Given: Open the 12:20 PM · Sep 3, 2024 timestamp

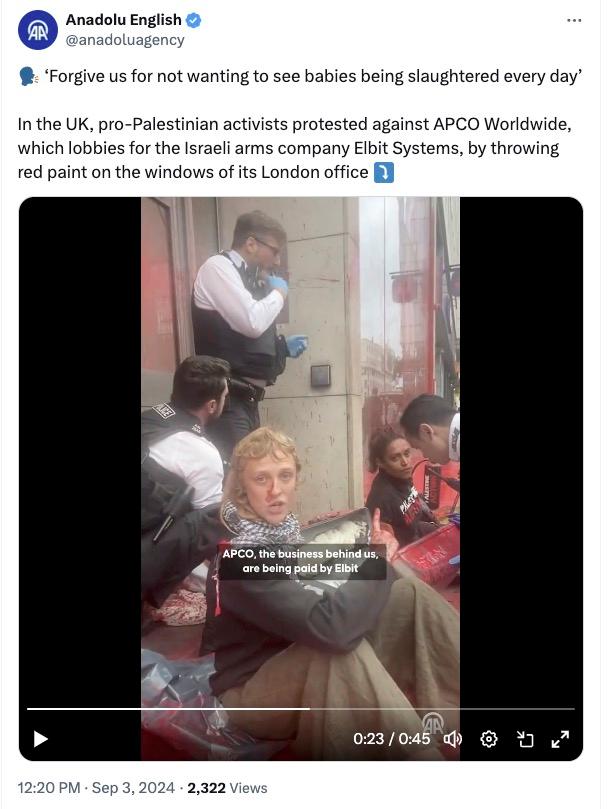Looking at the screenshot, I should tap(96, 788).
